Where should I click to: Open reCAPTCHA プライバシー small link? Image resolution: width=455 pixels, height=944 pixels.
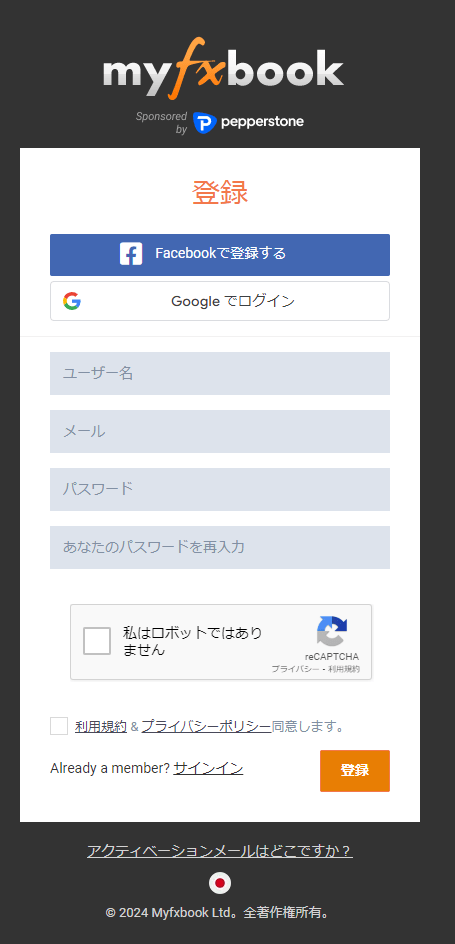pyautogui.click(x=295, y=669)
